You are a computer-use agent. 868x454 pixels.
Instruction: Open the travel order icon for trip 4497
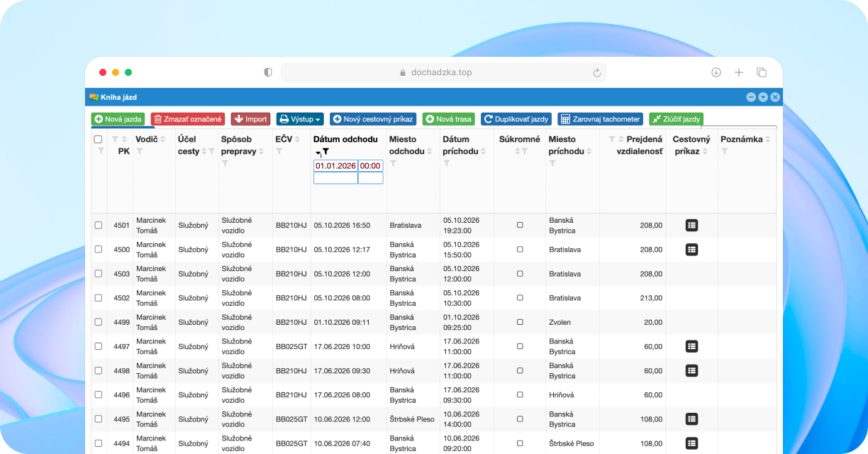click(x=692, y=346)
